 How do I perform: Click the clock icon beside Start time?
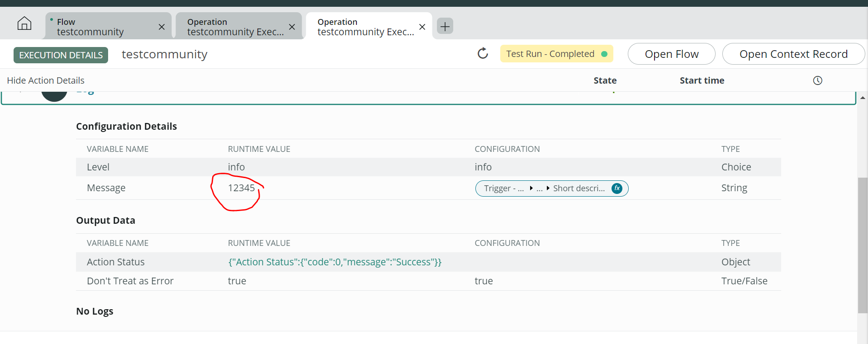click(817, 80)
